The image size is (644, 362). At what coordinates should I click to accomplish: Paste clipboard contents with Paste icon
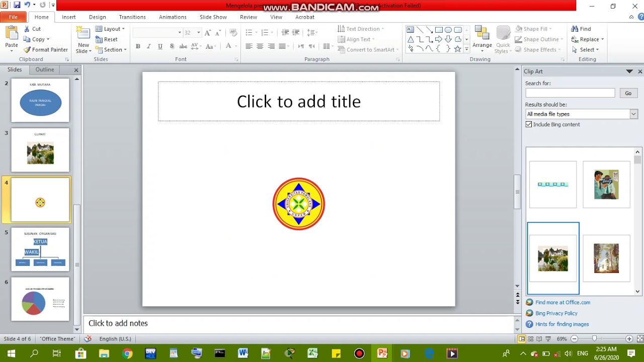12,33
